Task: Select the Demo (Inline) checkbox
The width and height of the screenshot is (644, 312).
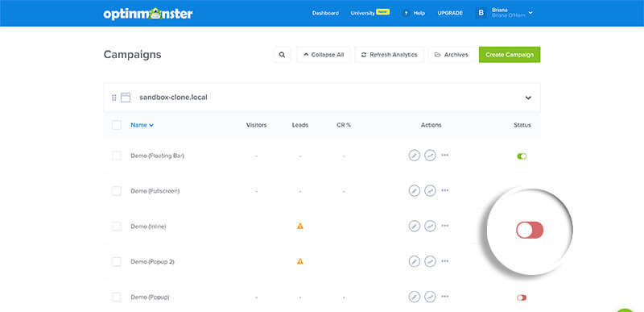Action: point(117,227)
